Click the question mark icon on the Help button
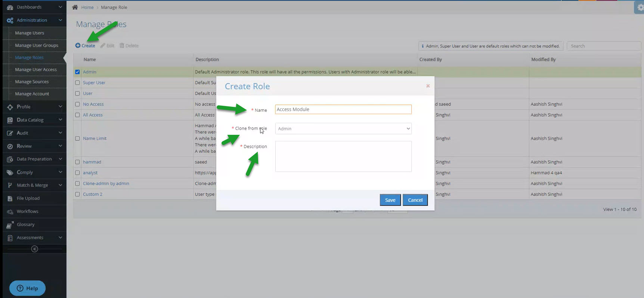 pyautogui.click(x=20, y=288)
